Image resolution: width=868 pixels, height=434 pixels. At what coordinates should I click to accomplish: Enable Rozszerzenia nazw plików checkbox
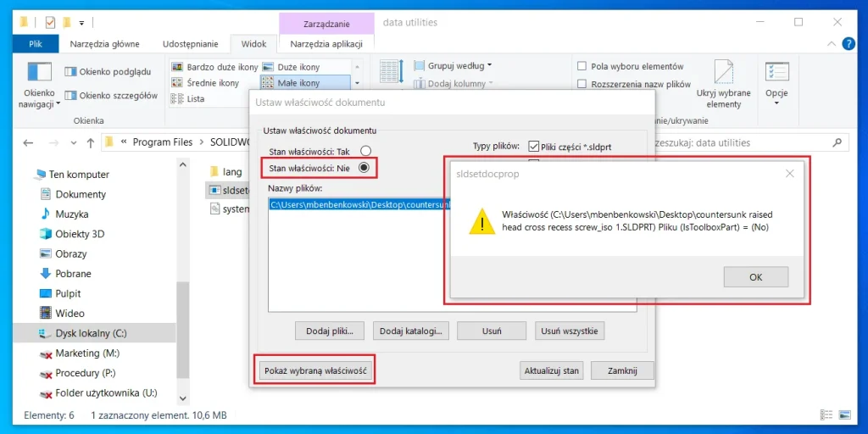(581, 84)
